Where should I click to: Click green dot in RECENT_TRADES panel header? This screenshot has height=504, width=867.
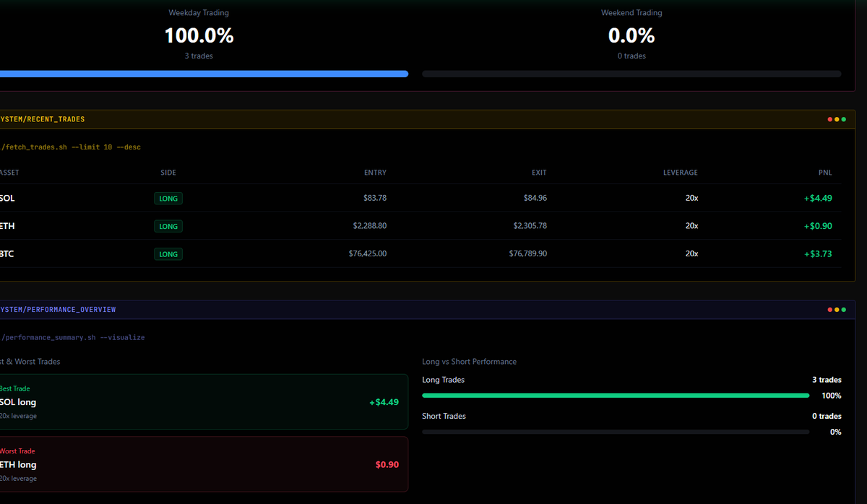(x=843, y=119)
